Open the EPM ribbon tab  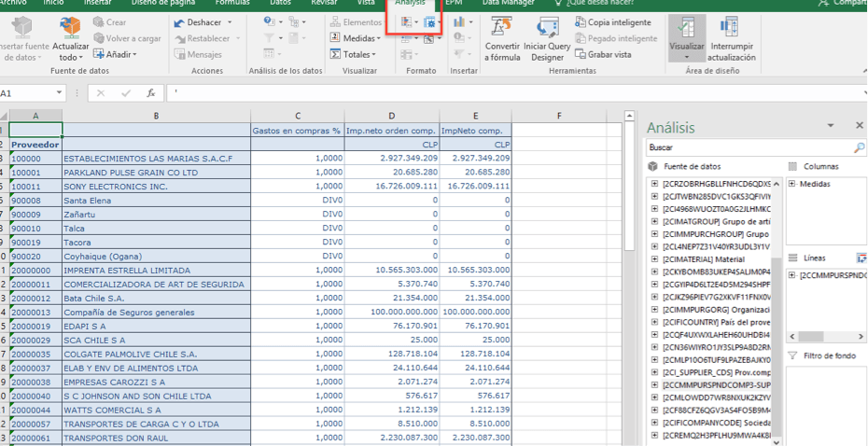[454, 3]
